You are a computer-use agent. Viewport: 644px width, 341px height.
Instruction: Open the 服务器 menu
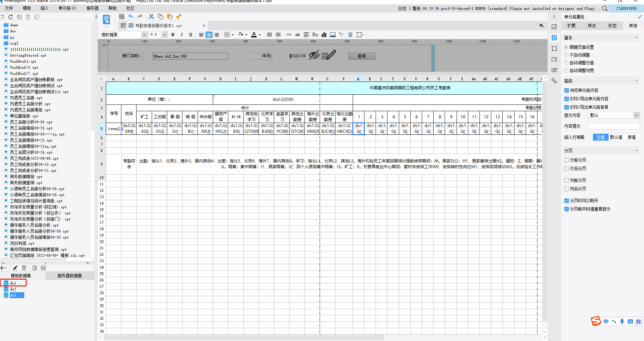tap(92, 8)
